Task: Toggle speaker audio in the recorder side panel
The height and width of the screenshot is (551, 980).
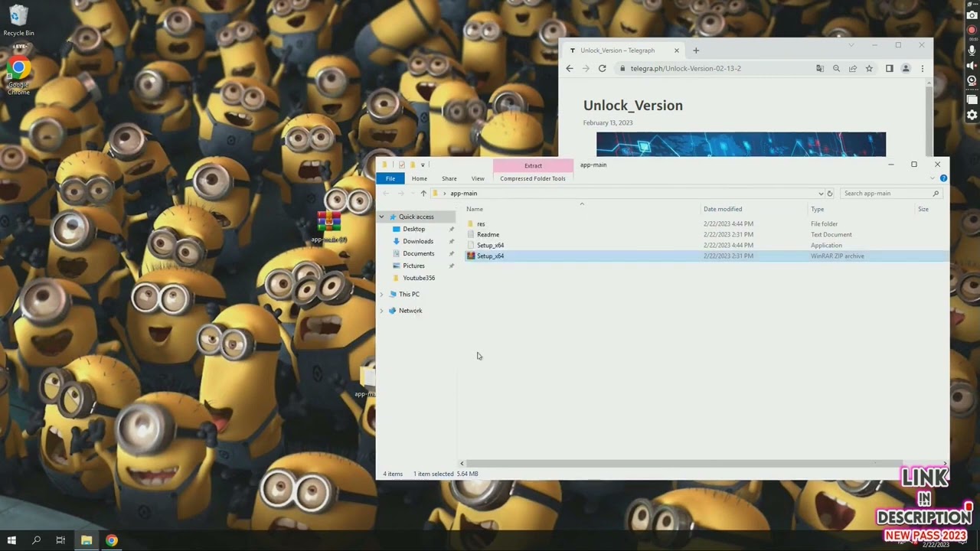Action: point(972,66)
